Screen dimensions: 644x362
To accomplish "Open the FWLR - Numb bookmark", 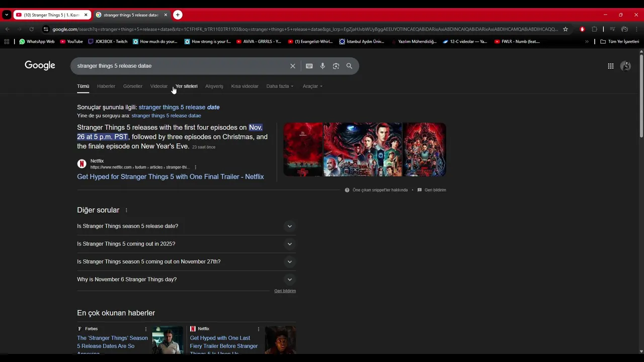I will [x=517, y=42].
